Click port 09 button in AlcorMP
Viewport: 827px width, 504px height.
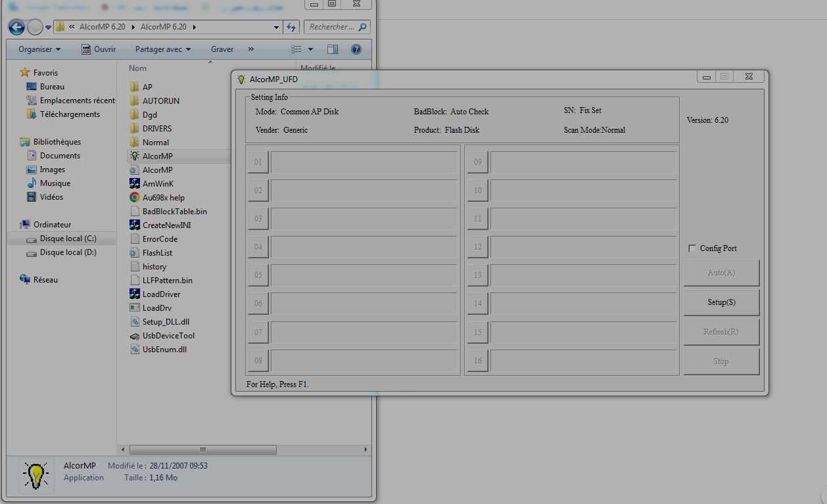tap(478, 162)
